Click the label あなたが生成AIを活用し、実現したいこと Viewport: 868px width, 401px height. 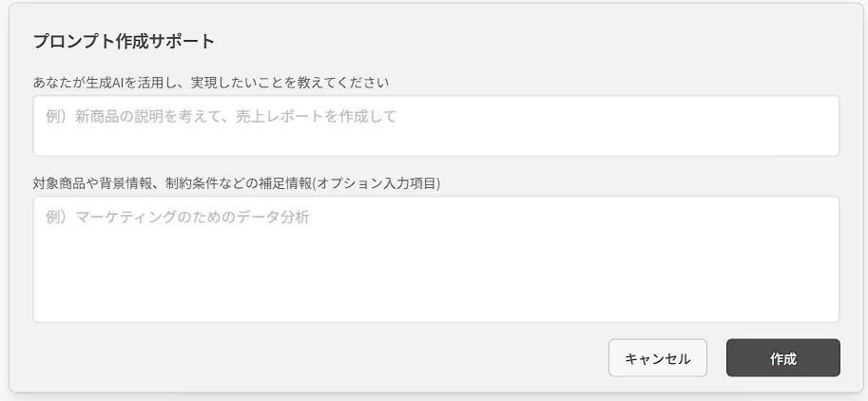(211, 82)
